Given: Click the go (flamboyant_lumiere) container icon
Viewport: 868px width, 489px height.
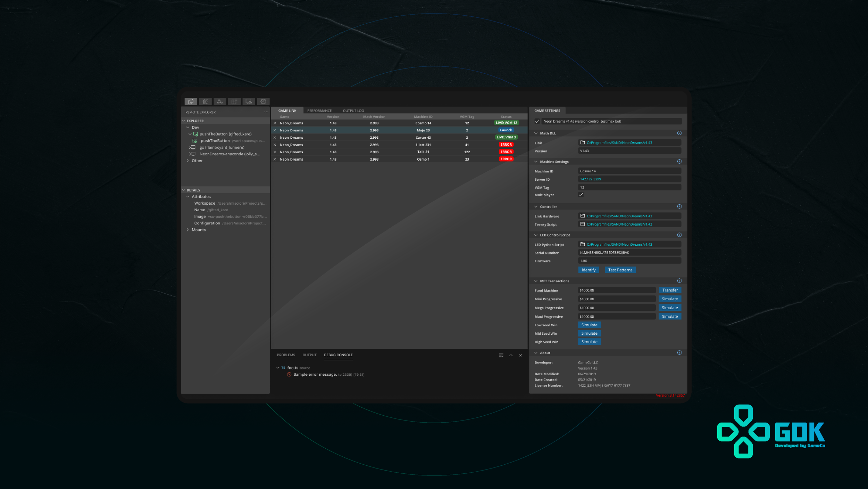Looking at the screenshot, I should (193, 147).
